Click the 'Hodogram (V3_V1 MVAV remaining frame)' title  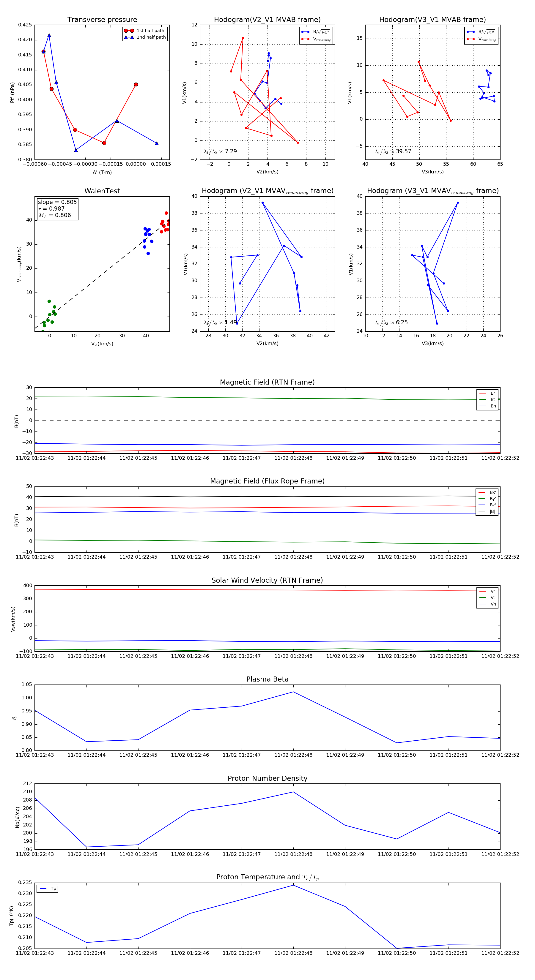pyautogui.click(x=432, y=191)
